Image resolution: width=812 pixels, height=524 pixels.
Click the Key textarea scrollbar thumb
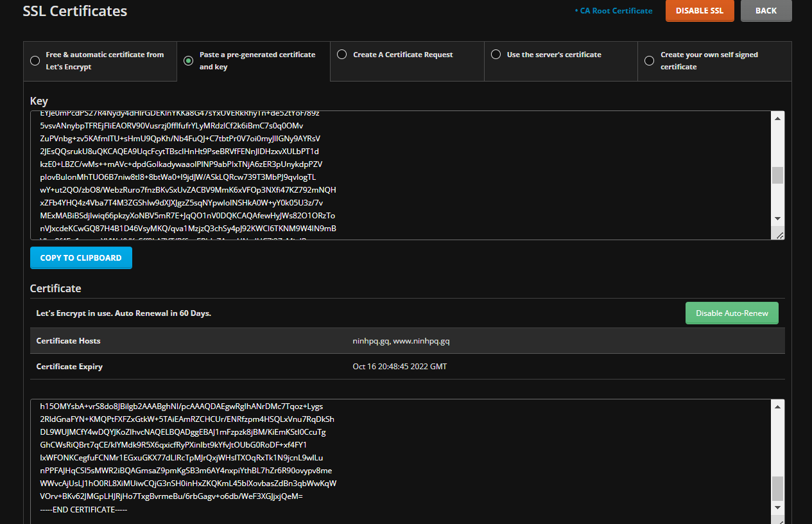pyautogui.click(x=777, y=175)
